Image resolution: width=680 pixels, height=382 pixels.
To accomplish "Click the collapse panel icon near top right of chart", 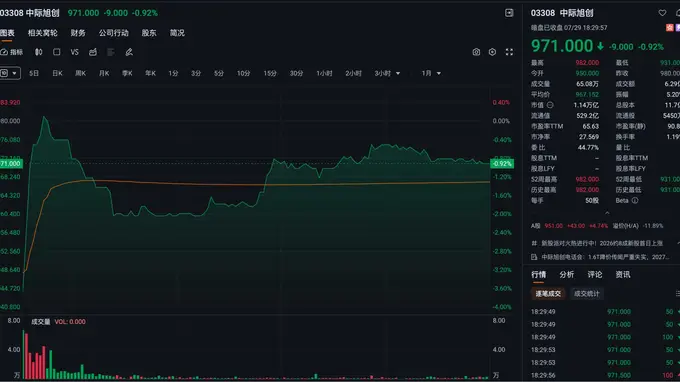I will 509,13.
